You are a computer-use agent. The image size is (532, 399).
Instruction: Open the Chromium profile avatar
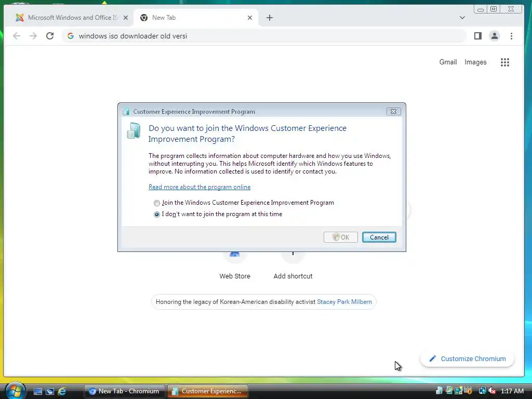tap(495, 36)
